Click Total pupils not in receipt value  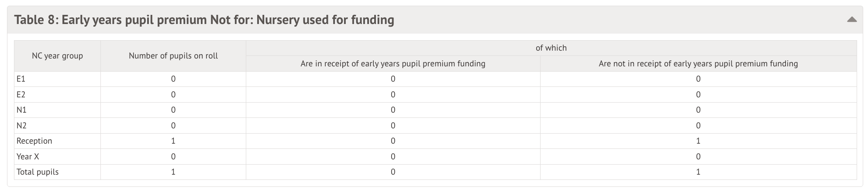(698, 172)
